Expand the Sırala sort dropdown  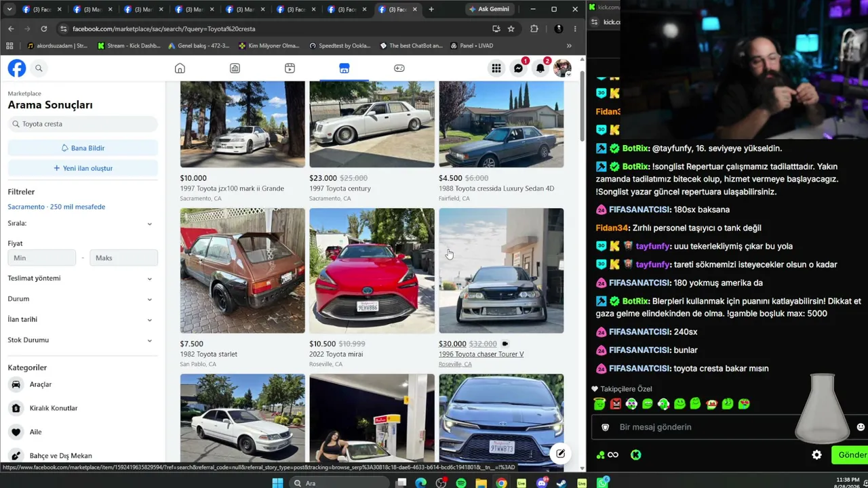[x=83, y=224]
